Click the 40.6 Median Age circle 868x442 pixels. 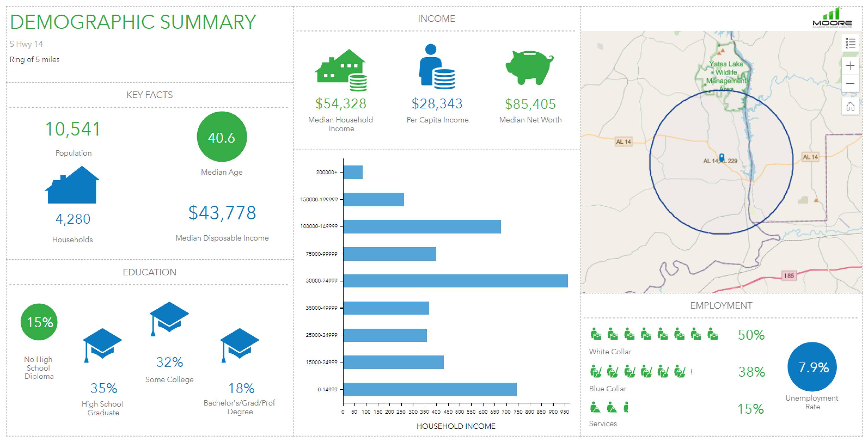pyautogui.click(x=222, y=137)
